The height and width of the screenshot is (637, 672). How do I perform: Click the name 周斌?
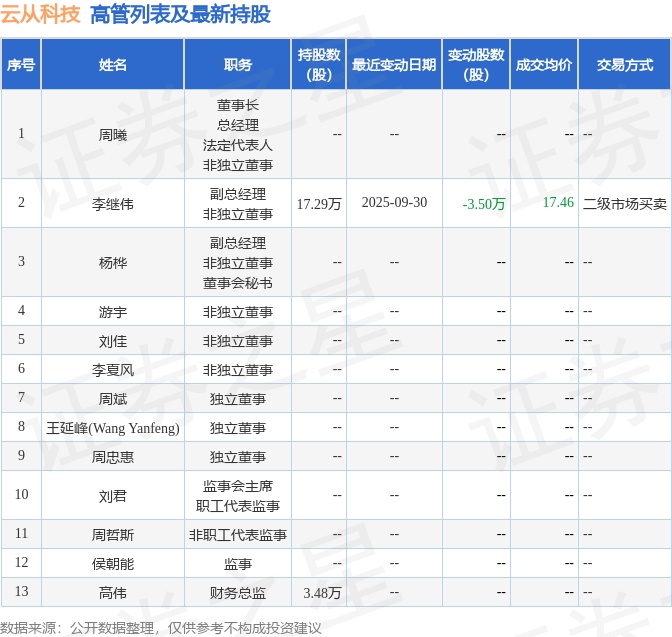click(x=113, y=399)
